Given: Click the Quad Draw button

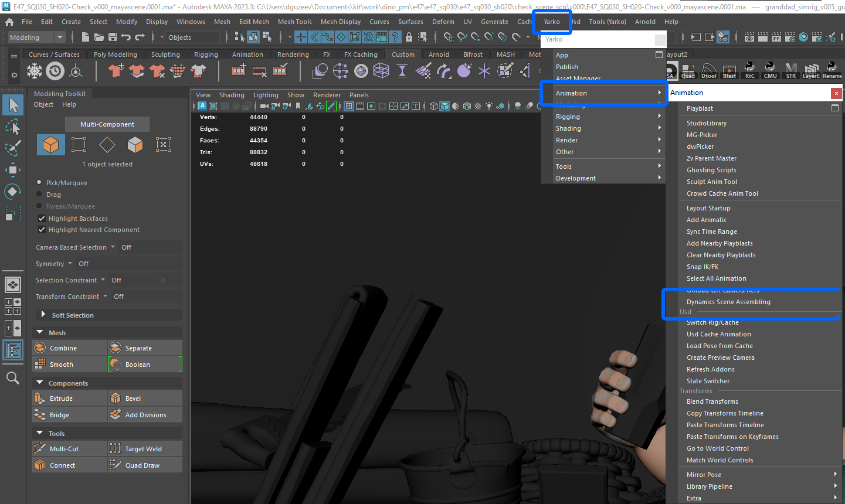Looking at the screenshot, I should [145, 465].
